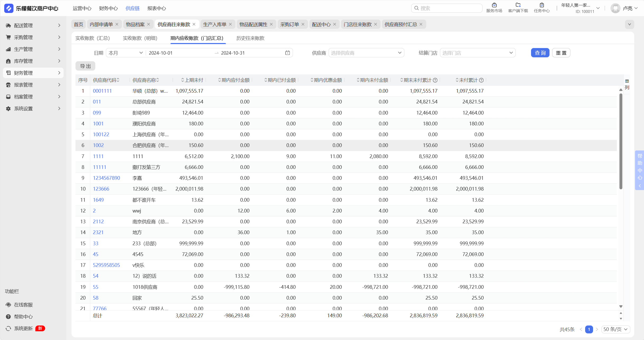Screen dimensions: 644x340
Task: Open supplier code 1002 link
Action: click(x=98, y=145)
